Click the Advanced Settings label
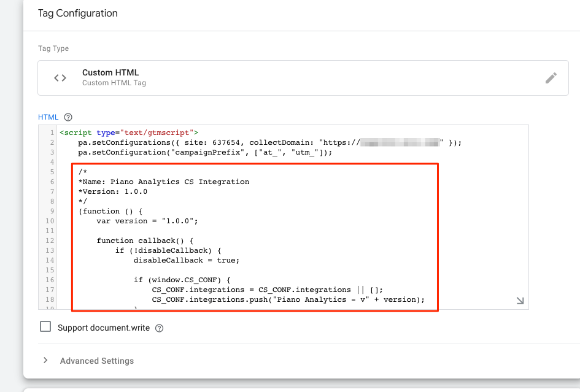The height and width of the screenshot is (392, 580). [97, 361]
